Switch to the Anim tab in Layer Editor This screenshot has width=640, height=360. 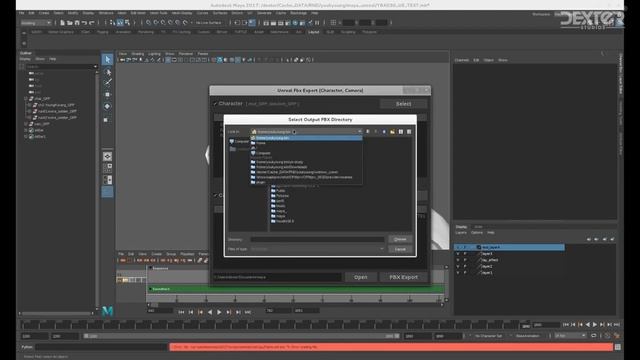coord(478,227)
